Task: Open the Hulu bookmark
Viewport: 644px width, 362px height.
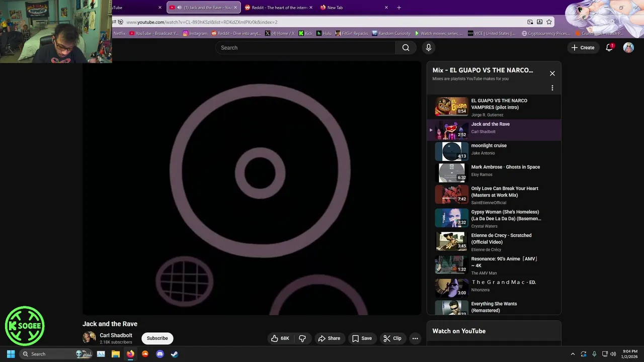Action: pos(324,33)
